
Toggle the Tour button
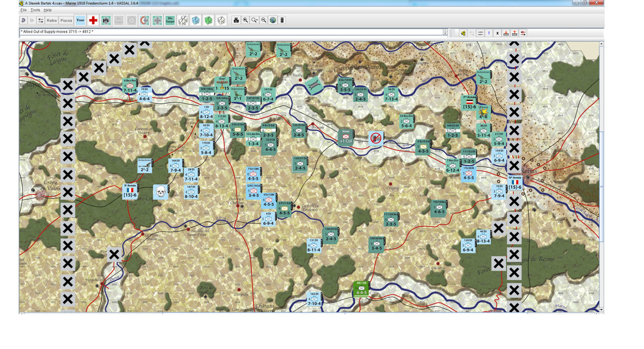[80, 20]
